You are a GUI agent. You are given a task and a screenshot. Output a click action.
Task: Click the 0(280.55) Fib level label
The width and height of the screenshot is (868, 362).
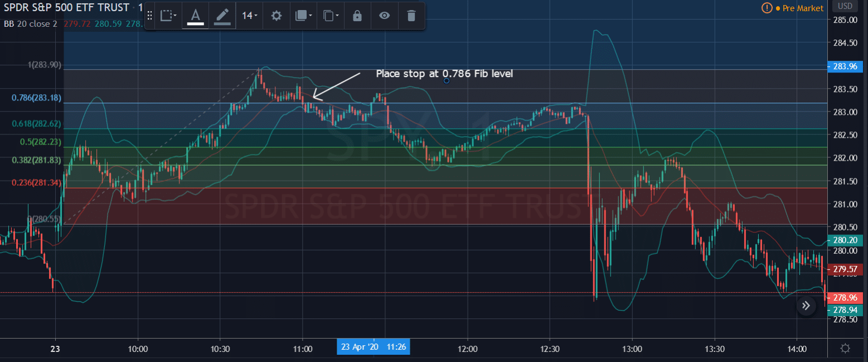coord(45,220)
